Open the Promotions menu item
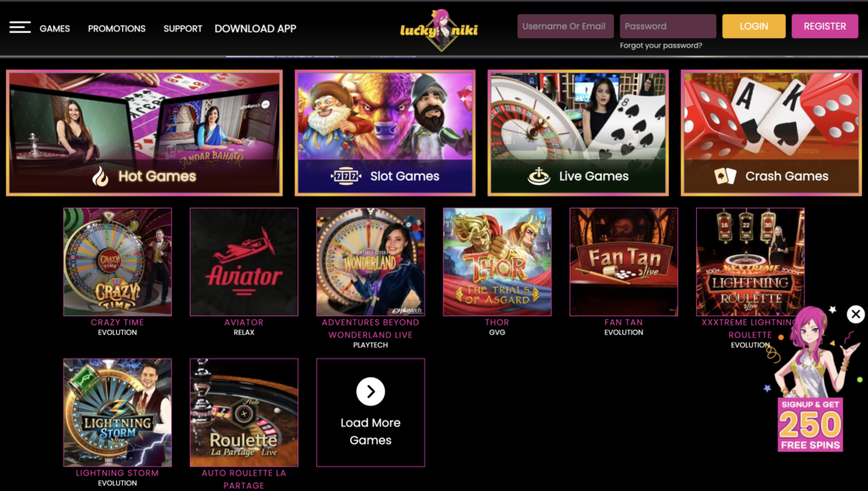The image size is (868, 491). [117, 28]
